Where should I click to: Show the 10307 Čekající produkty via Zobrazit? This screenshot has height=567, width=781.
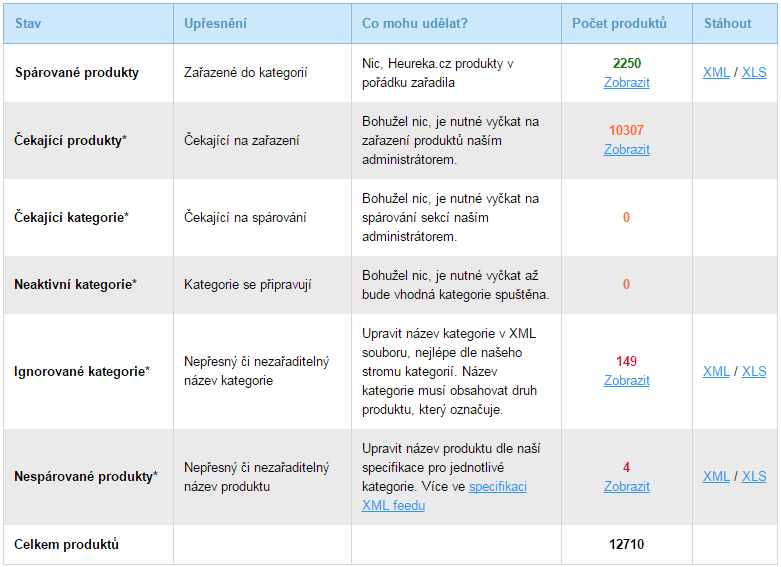pos(627,149)
